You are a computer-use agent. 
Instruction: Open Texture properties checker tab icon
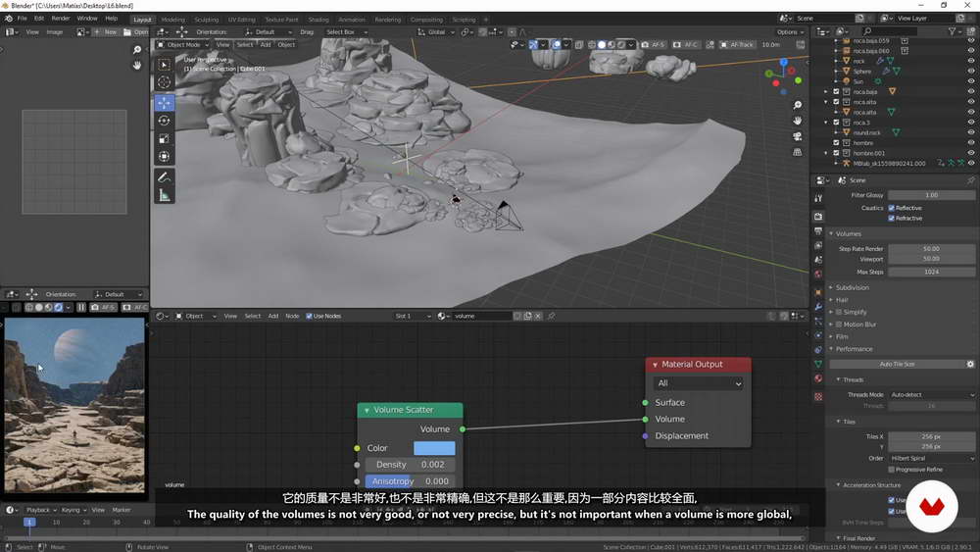tap(818, 397)
